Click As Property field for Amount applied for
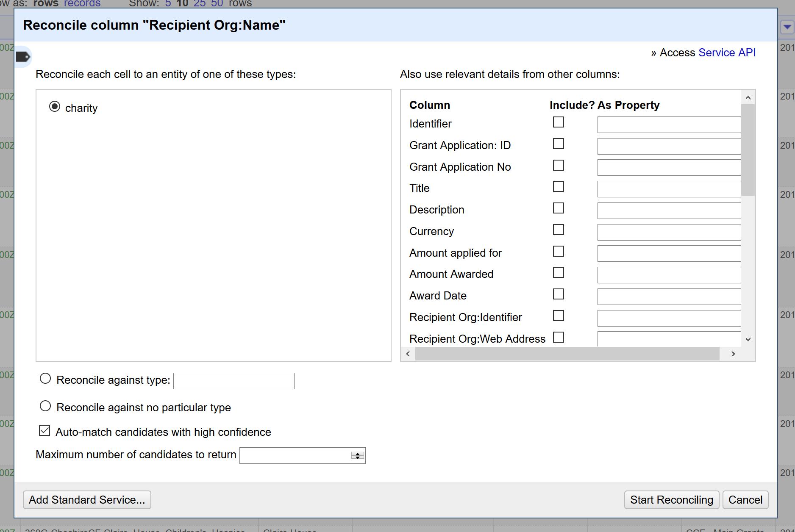This screenshot has width=795, height=532. coord(669,254)
